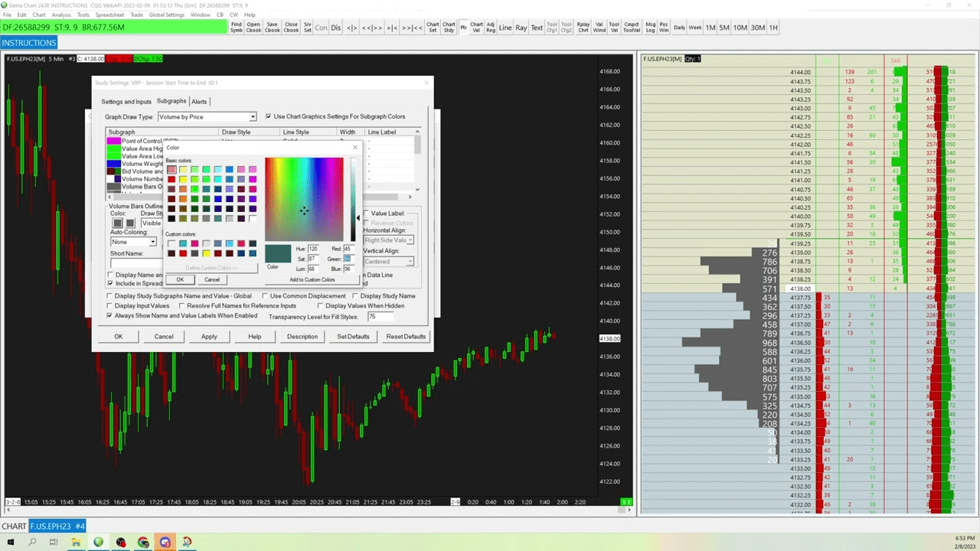The width and height of the screenshot is (980, 551).
Task: Click the Reset Defaults button
Action: (x=406, y=337)
